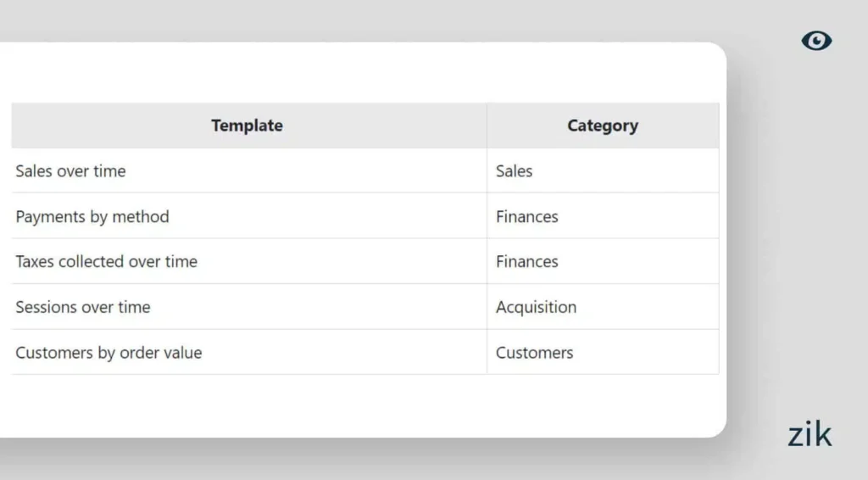Select Taxes collected over time template
868x480 pixels.
(x=106, y=262)
